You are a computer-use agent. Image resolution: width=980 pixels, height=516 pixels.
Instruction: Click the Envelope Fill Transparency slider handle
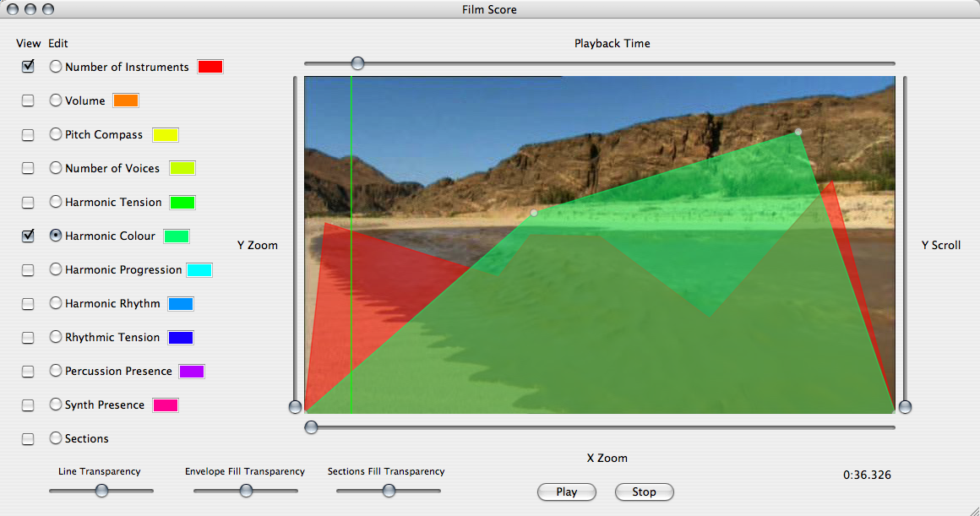click(246, 491)
